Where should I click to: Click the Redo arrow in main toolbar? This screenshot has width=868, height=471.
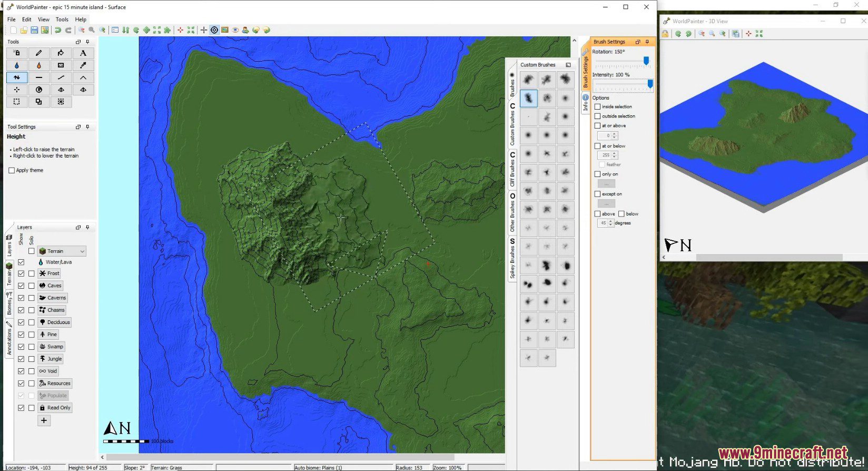pos(68,30)
